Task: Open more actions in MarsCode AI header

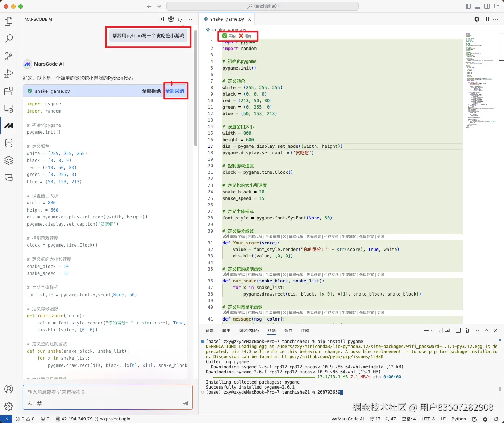Action: point(190,19)
